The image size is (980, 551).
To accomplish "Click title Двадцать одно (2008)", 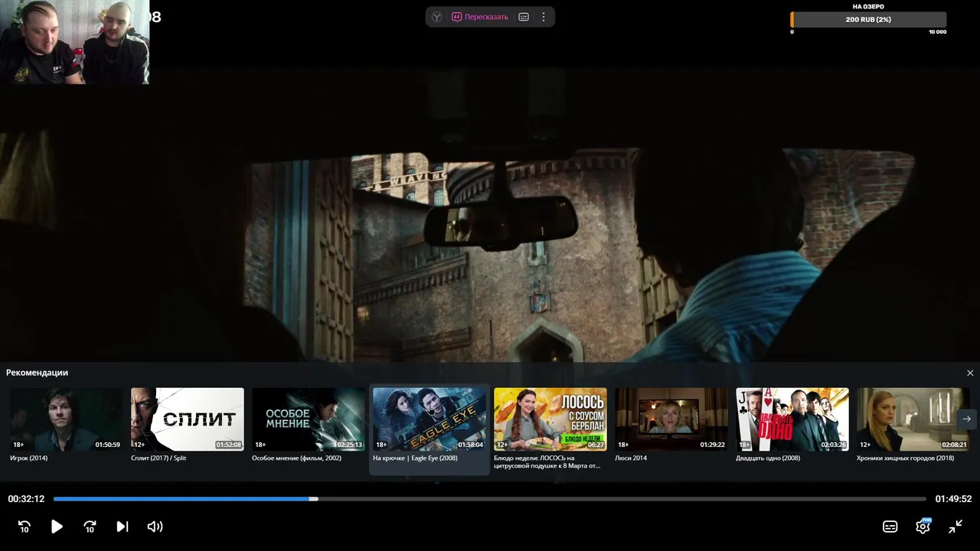I will point(768,458).
